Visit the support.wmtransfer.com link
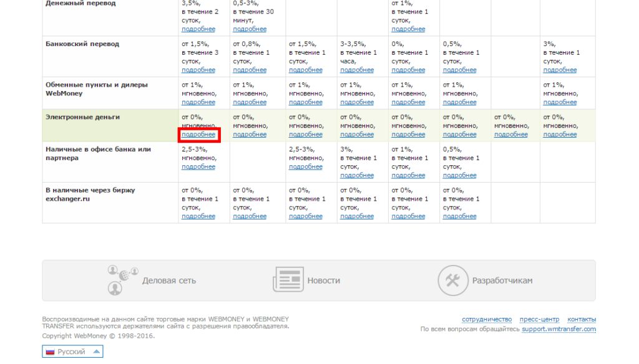 pos(559,329)
